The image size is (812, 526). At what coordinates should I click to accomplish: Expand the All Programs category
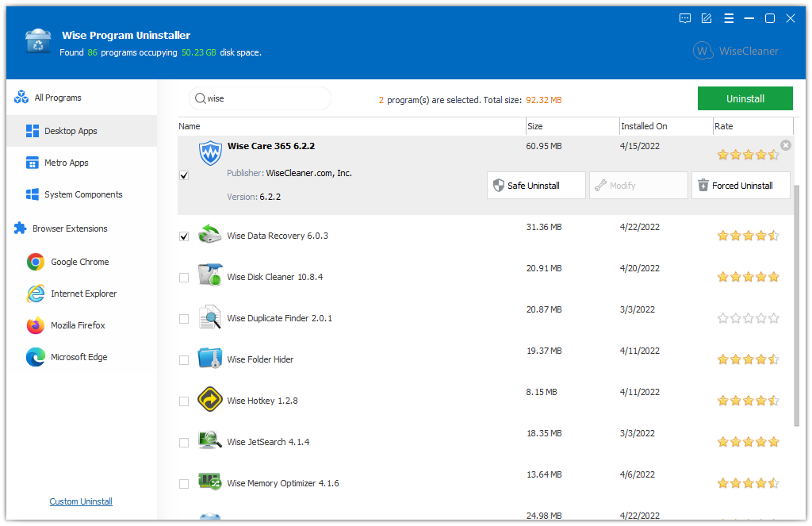click(x=57, y=98)
